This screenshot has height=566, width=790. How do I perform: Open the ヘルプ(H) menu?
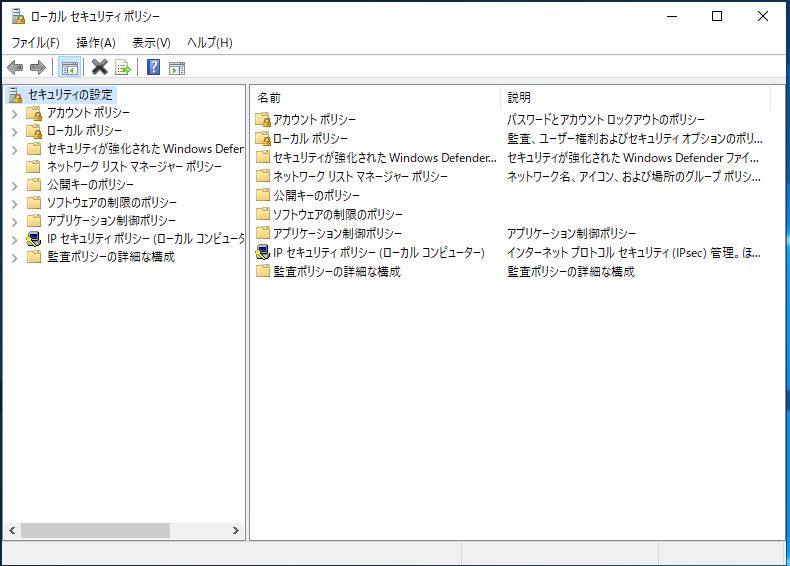tap(209, 42)
